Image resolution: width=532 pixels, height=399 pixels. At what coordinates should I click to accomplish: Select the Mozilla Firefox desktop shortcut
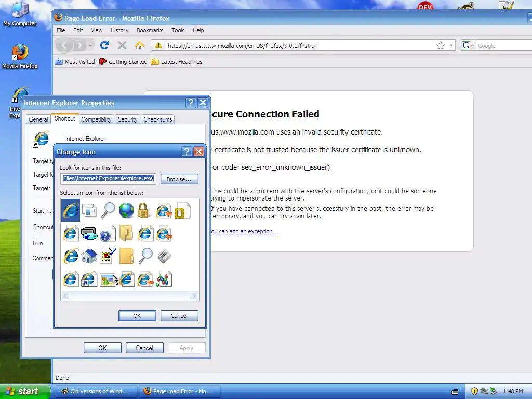pos(20,56)
